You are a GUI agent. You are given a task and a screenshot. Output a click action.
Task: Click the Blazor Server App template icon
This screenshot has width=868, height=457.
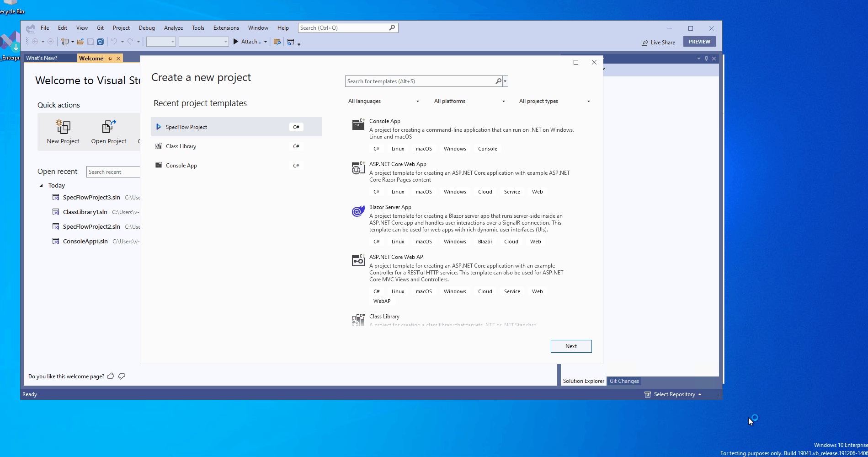[358, 210]
